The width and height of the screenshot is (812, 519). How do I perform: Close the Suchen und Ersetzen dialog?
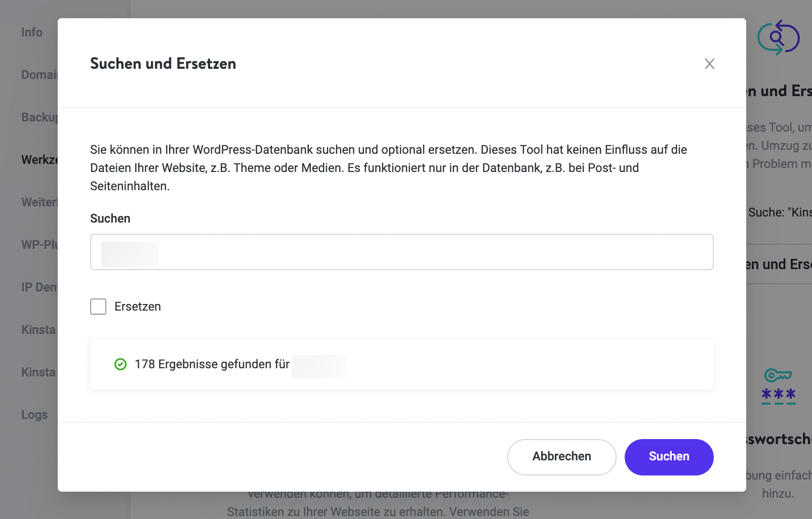(709, 64)
